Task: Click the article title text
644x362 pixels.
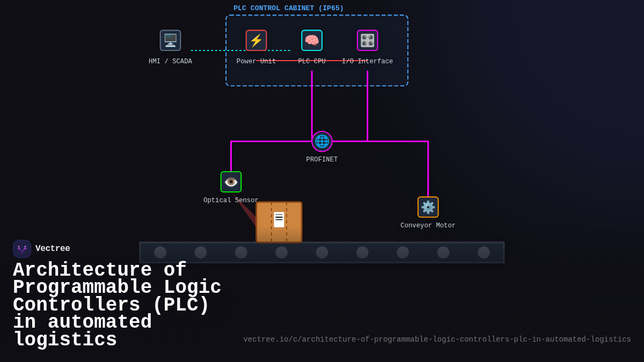Action: click(117, 304)
